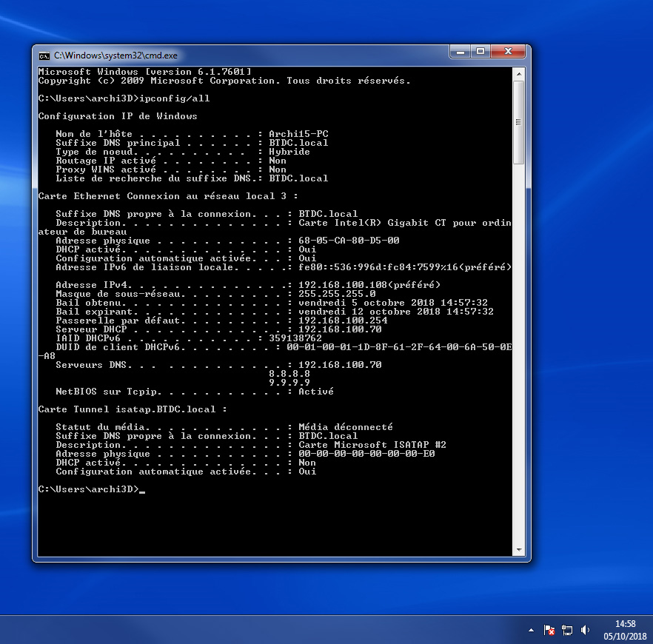Click the physical address 68-05-CA-80-D5-00
Screen dimensions: 653x644
click(349, 240)
